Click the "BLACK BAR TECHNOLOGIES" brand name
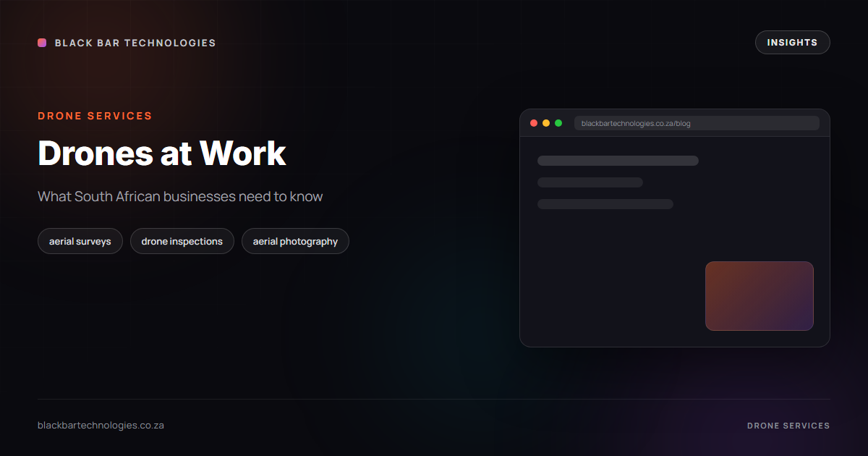Viewport: 868px width, 456px height. click(135, 43)
